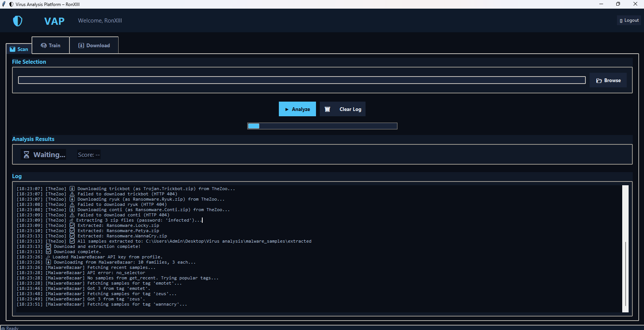Click the 'File Selection' section heading
Viewport: 644px width, 330px height.
pos(29,62)
